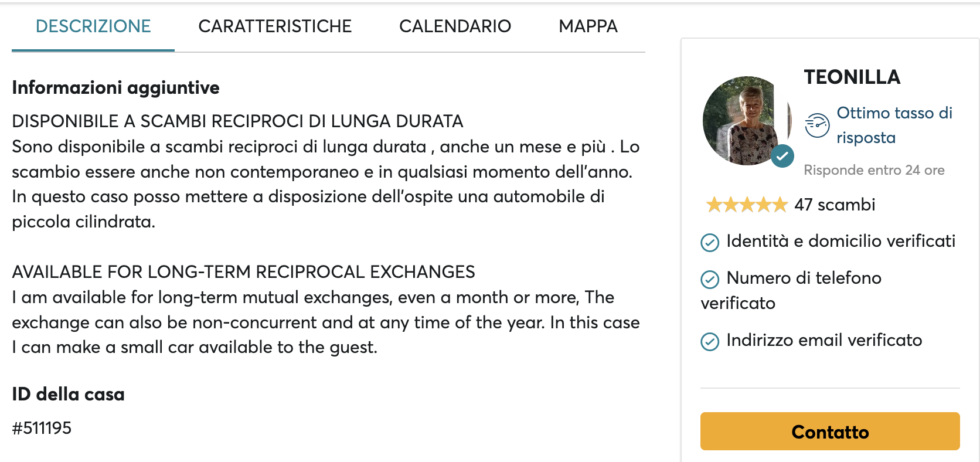Click the five-star rating icons
Viewport: 980px width, 462px height.
746,205
